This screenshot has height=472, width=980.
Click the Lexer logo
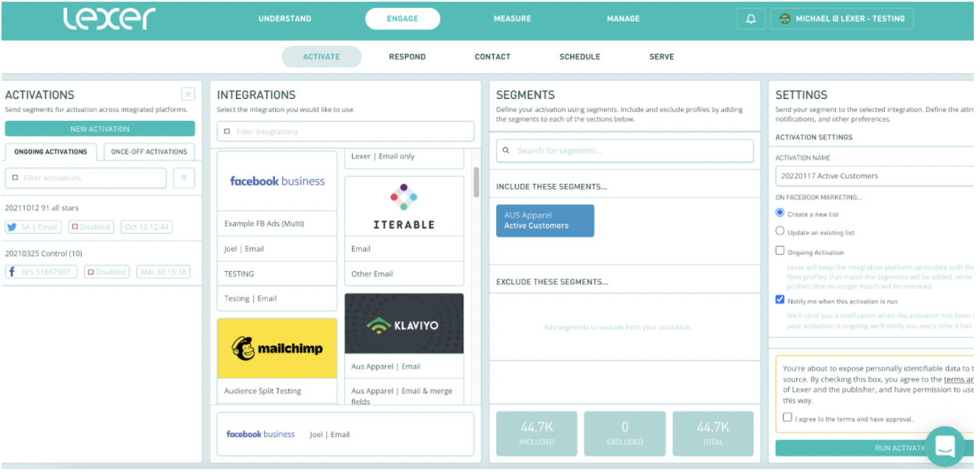pos(109,19)
